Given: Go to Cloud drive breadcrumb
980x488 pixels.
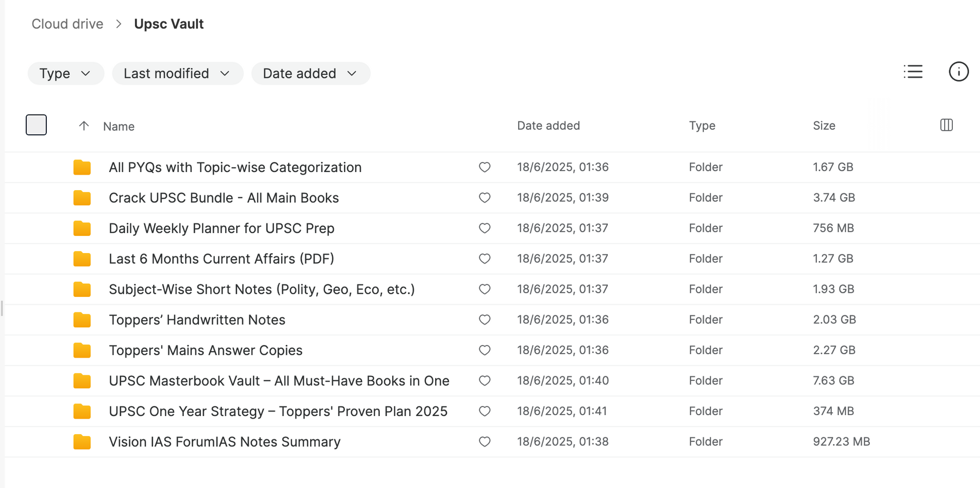Looking at the screenshot, I should click(67, 24).
